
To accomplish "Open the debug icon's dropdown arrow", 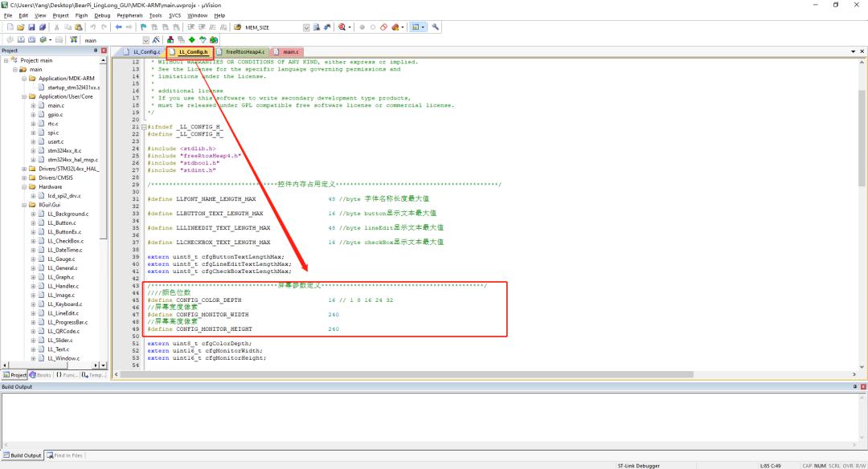I will pos(350,27).
